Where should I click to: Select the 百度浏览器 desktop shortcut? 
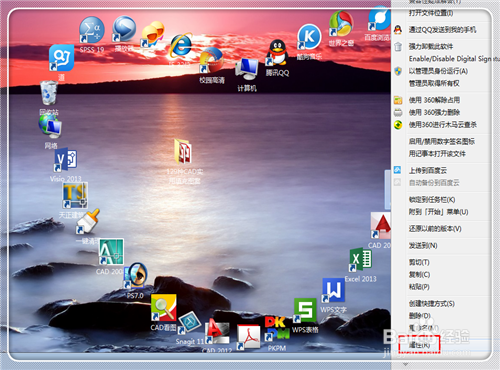point(379,23)
